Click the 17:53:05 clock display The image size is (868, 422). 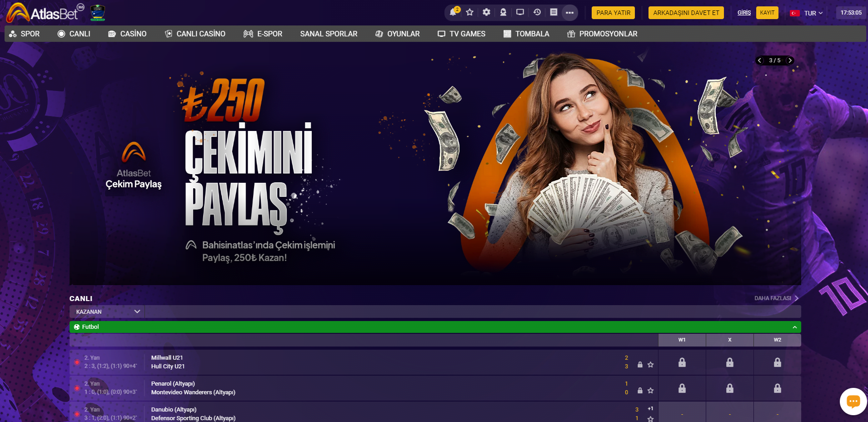851,13
